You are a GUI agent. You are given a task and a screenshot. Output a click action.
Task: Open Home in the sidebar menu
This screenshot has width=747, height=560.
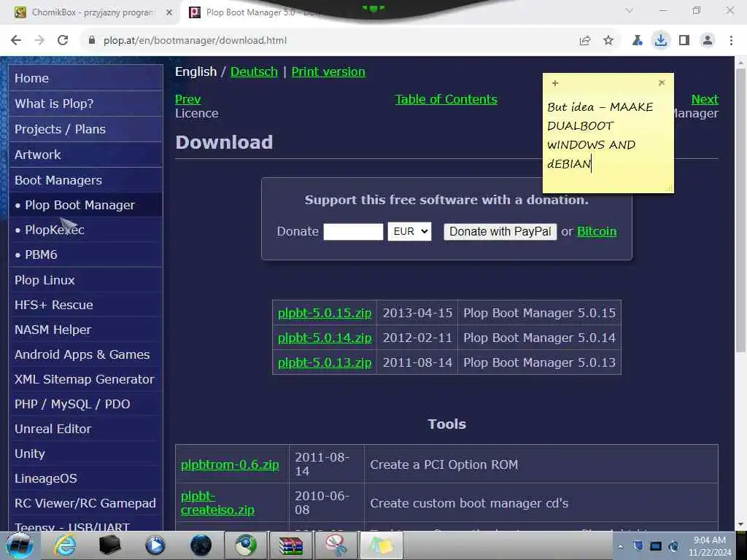[x=86, y=78]
